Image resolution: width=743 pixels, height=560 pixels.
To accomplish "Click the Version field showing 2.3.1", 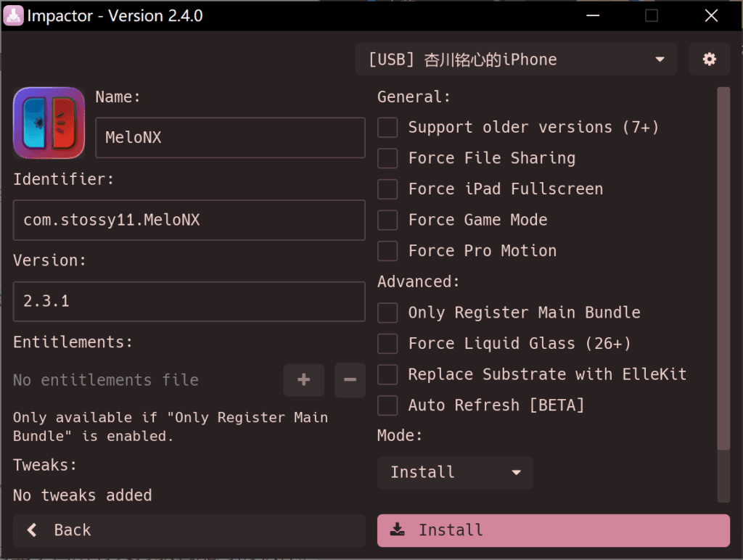I will tap(189, 301).
